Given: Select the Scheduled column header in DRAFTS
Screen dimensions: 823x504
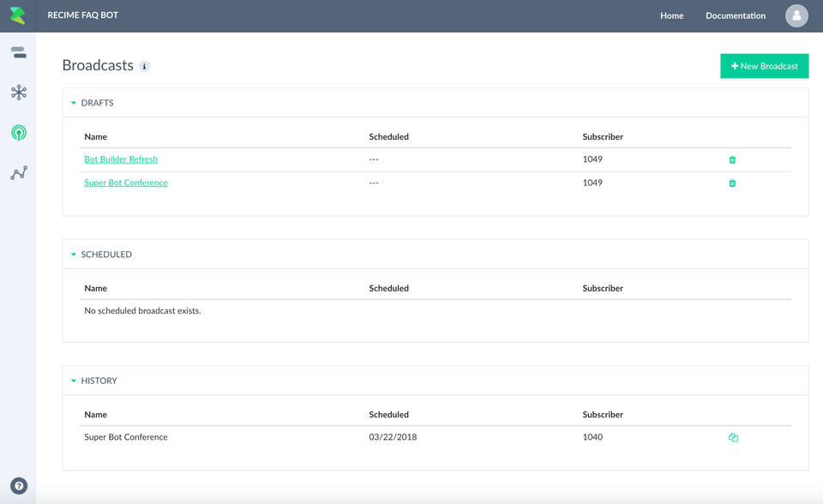Looking at the screenshot, I should 388,136.
